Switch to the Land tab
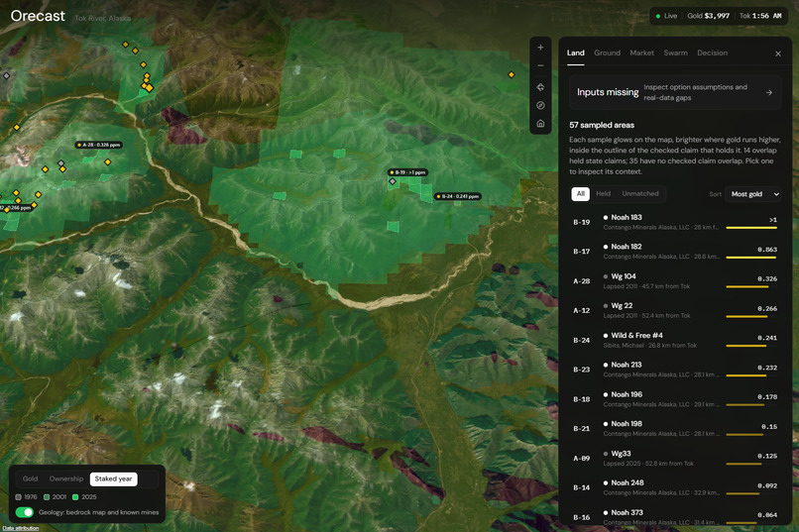799x532 pixels. [x=575, y=53]
